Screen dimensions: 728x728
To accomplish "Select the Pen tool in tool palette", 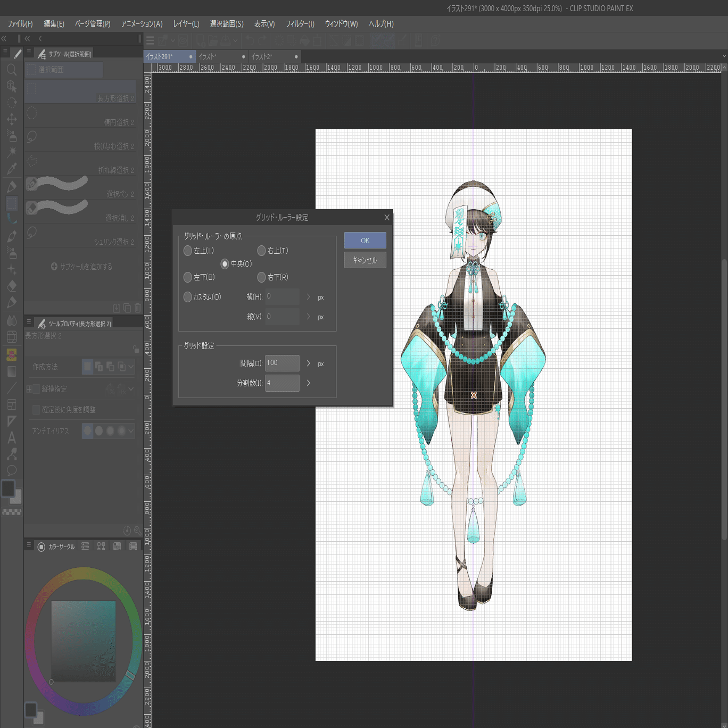I will [x=12, y=186].
